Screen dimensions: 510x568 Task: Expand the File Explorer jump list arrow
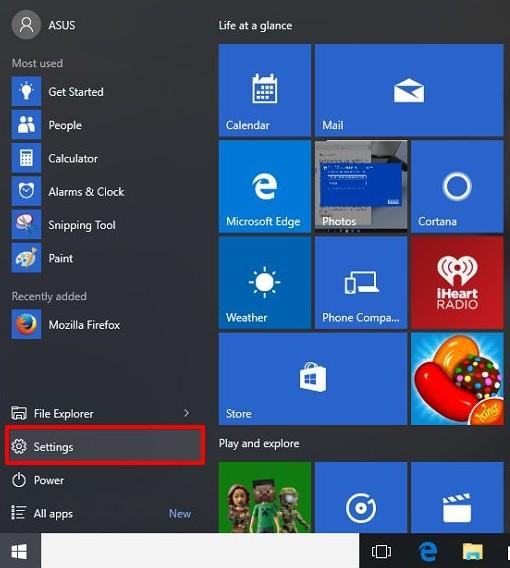tap(186, 413)
